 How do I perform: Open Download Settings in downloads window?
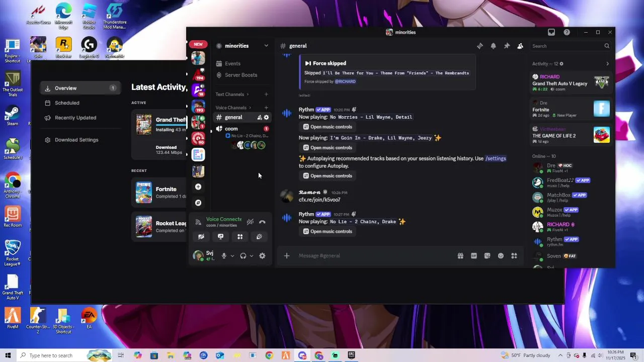click(80, 140)
